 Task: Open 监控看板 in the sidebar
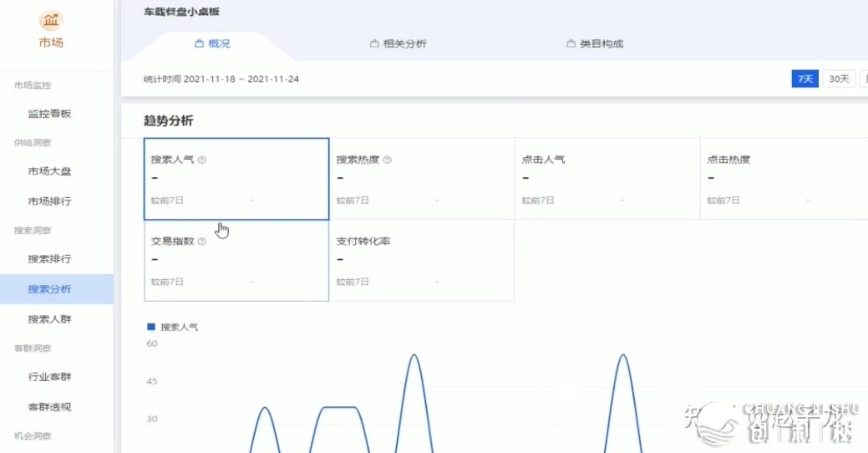click(50, 114)
